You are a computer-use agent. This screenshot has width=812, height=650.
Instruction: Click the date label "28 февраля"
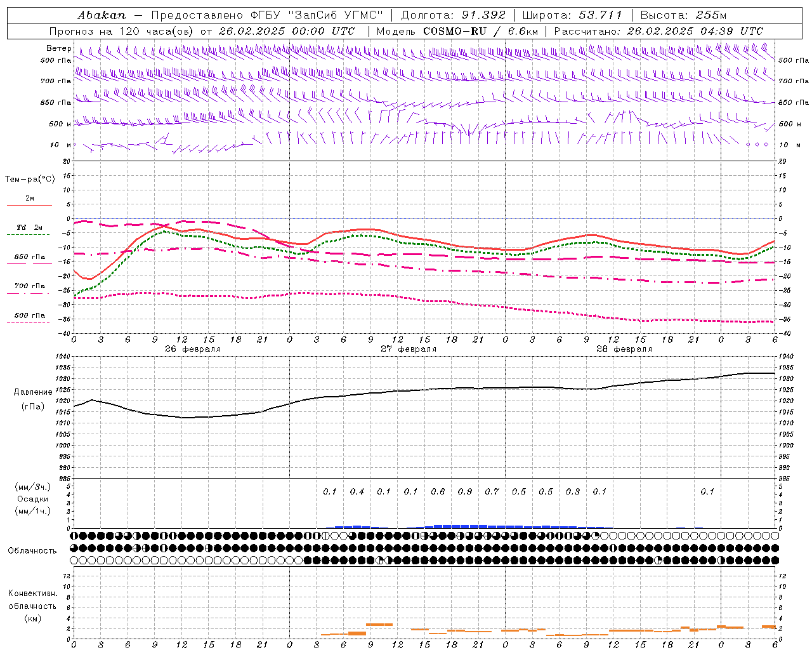point(624,349)
